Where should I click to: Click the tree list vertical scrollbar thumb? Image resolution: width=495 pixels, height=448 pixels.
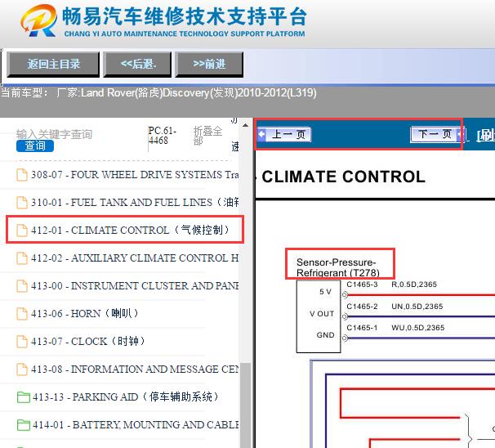coord(245,405)
